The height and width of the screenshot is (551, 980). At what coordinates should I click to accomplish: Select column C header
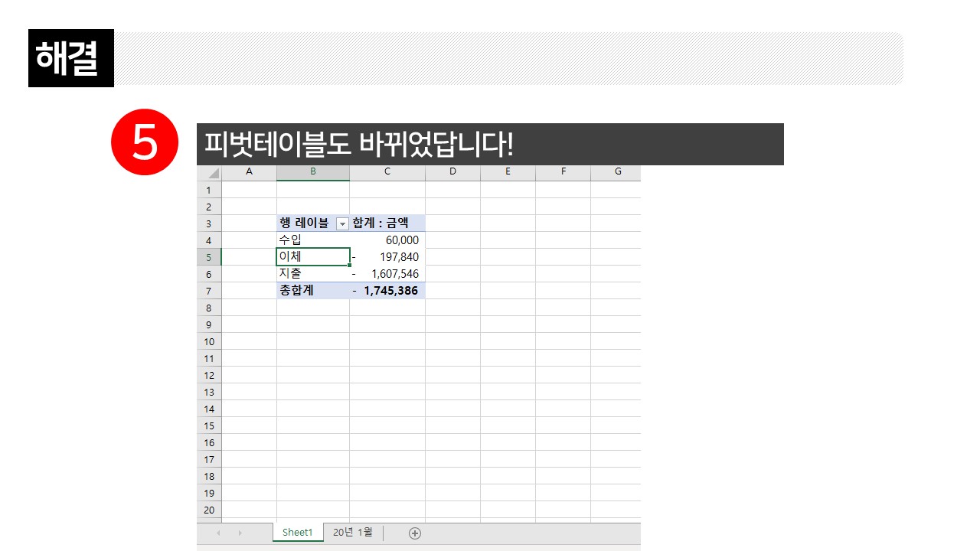tap(387, 172)
